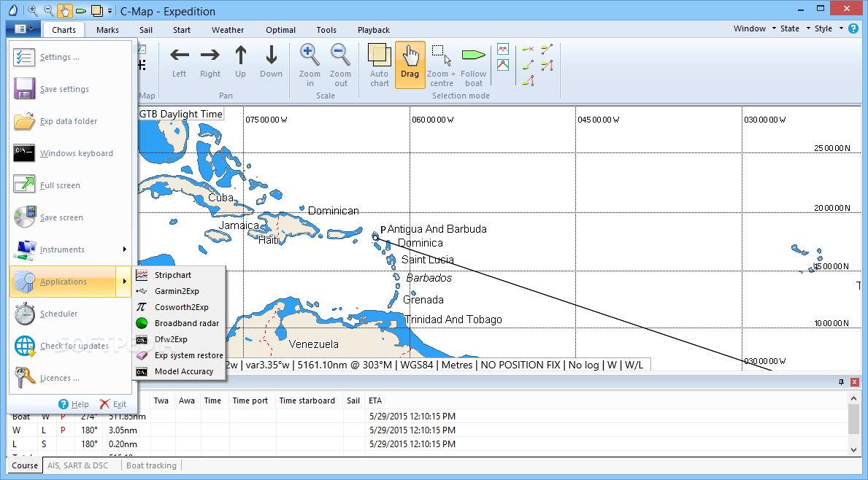Screen dimensions: 868x480
Task: Select the quick-access drag hand icon
Action: point(65,10)
